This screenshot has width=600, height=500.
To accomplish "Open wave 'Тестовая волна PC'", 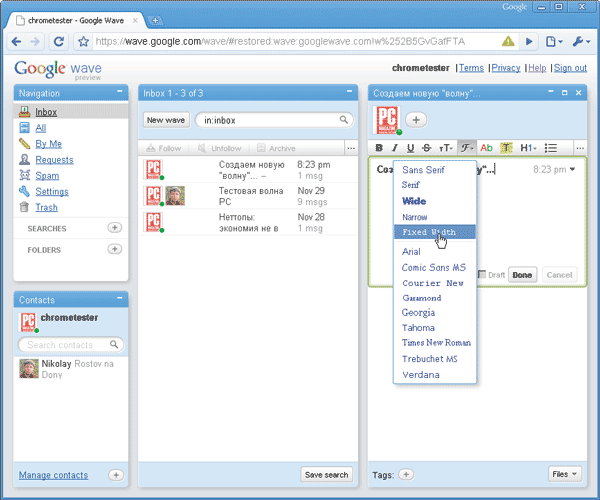I will [x=248, y=196].
